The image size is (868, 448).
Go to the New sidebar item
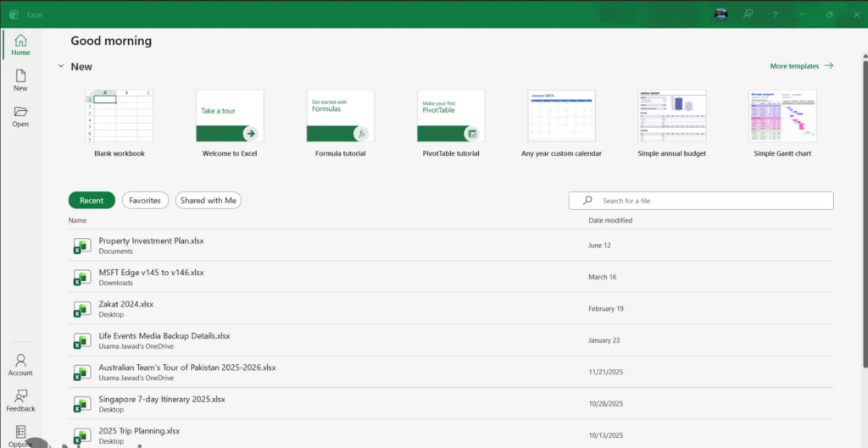tap(20, 80)
